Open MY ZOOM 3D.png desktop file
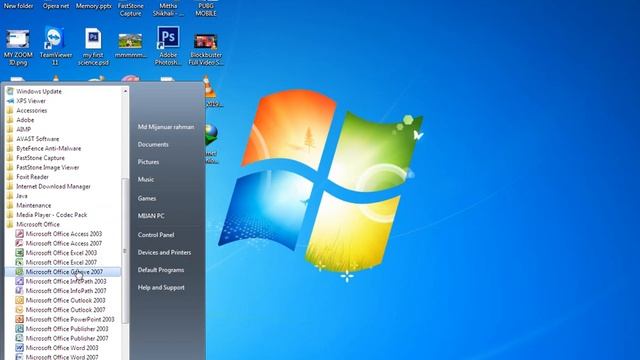The height and width of the screenshot is (360, 640). 18,47
